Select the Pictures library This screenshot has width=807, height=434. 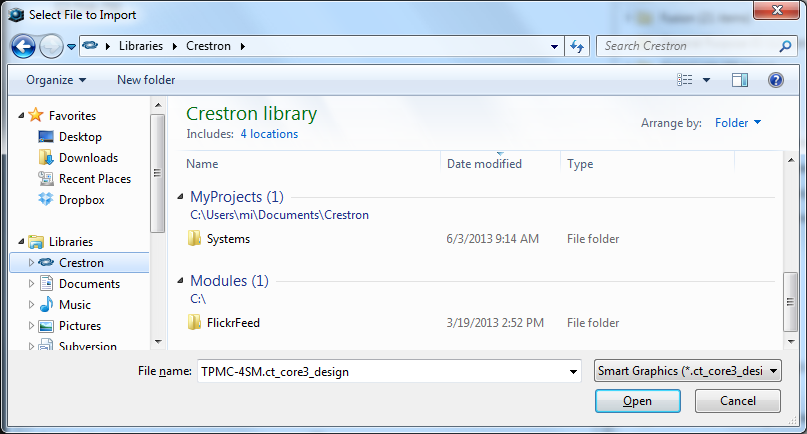(x=80, y=326)
